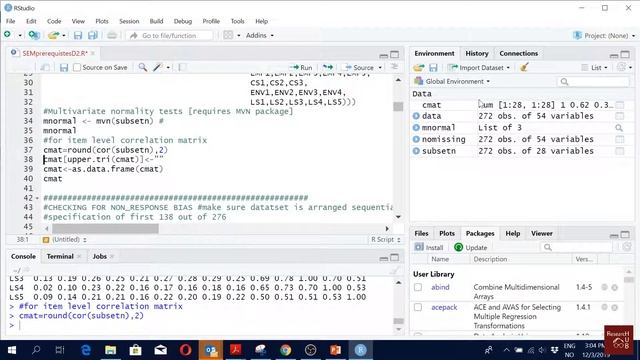Fold the code section at line 42

pos(37,198)
